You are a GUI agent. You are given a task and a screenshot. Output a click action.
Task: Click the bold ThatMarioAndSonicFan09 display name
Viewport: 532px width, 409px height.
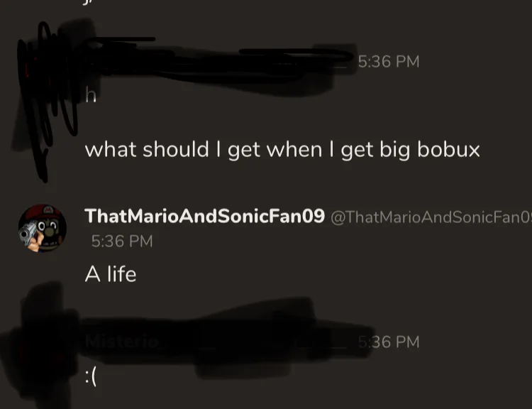click(204, 216)
